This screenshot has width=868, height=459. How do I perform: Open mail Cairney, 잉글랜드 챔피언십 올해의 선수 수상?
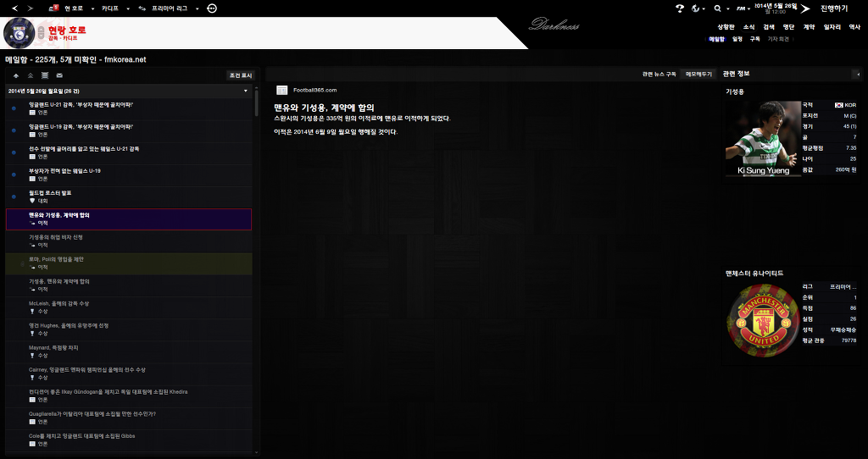click(129, 373)
